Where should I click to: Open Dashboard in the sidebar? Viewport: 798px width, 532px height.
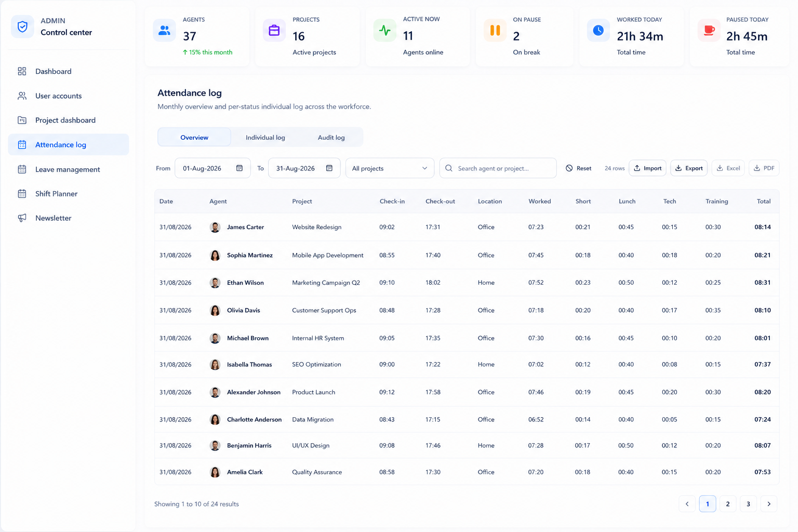pos(69,71)
